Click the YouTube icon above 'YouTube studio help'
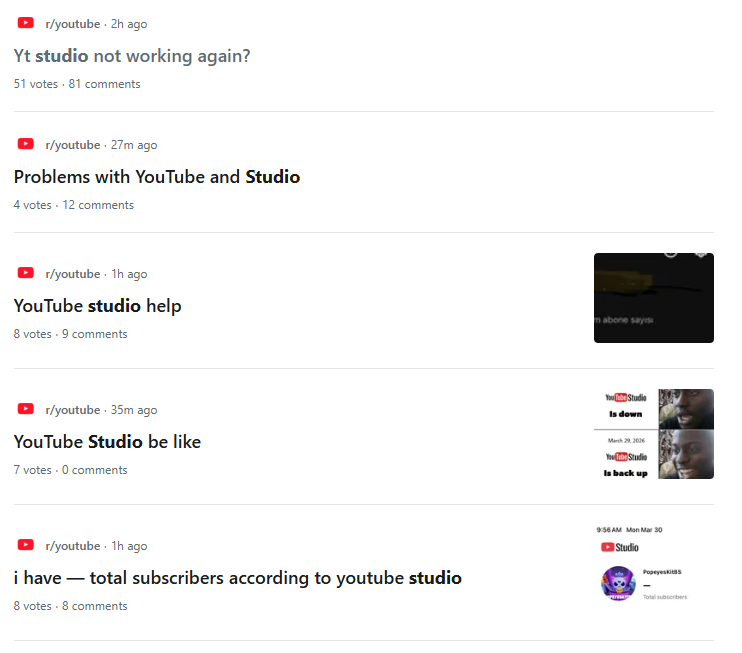Screen dimensions: 742x653 click(26, 273)
